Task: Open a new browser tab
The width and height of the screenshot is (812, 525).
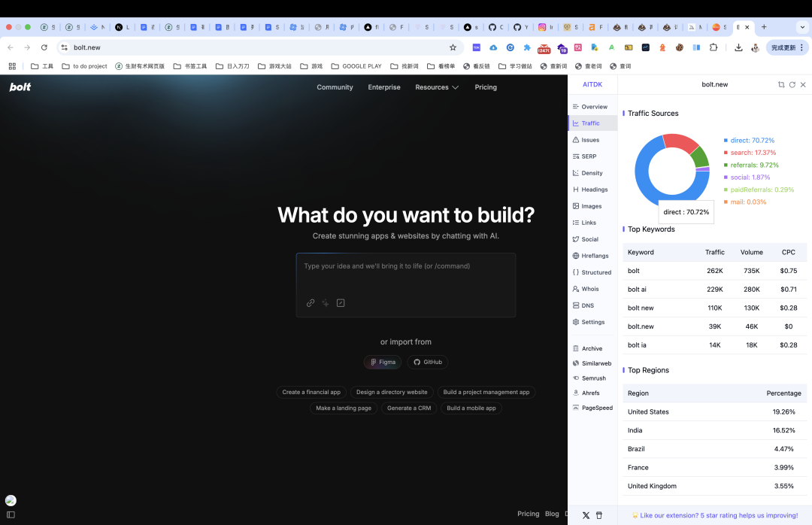Action: 764,27
